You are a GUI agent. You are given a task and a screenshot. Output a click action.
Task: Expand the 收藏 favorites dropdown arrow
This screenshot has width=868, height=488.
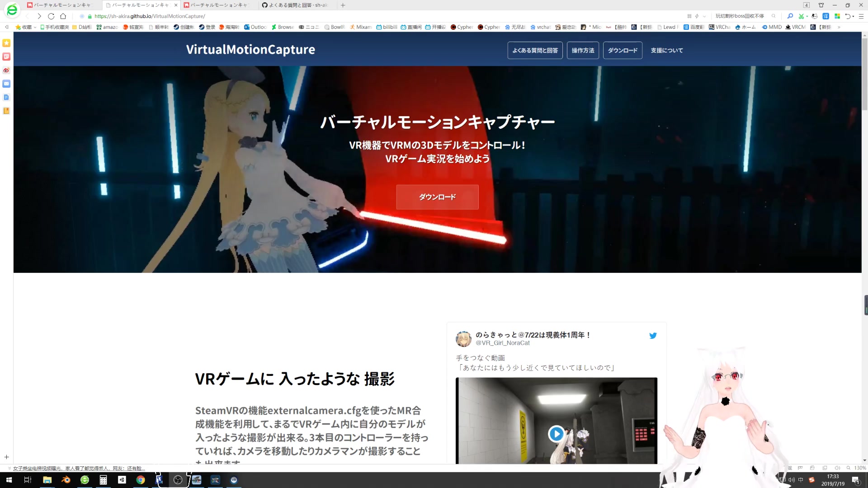coord(35,28)
